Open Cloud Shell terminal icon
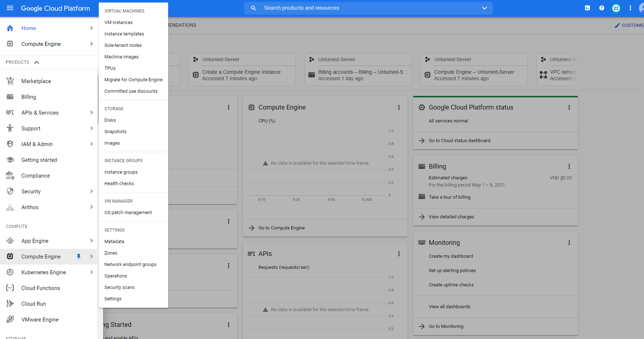644x339 pixels. pos(587,8)
